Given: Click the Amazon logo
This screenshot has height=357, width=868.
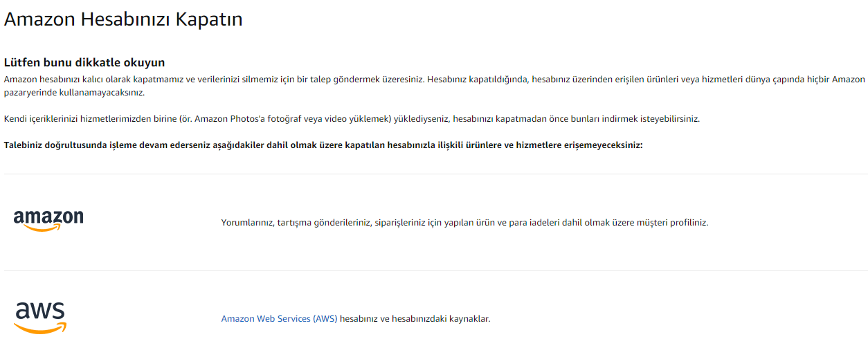Looking at the screenshot, I should tap(48, 219).
